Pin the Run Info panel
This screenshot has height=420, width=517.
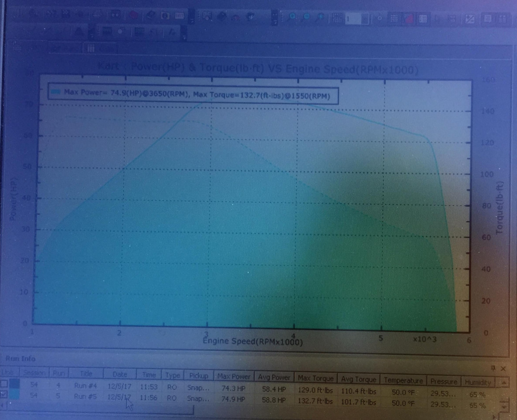pos(493,368)
